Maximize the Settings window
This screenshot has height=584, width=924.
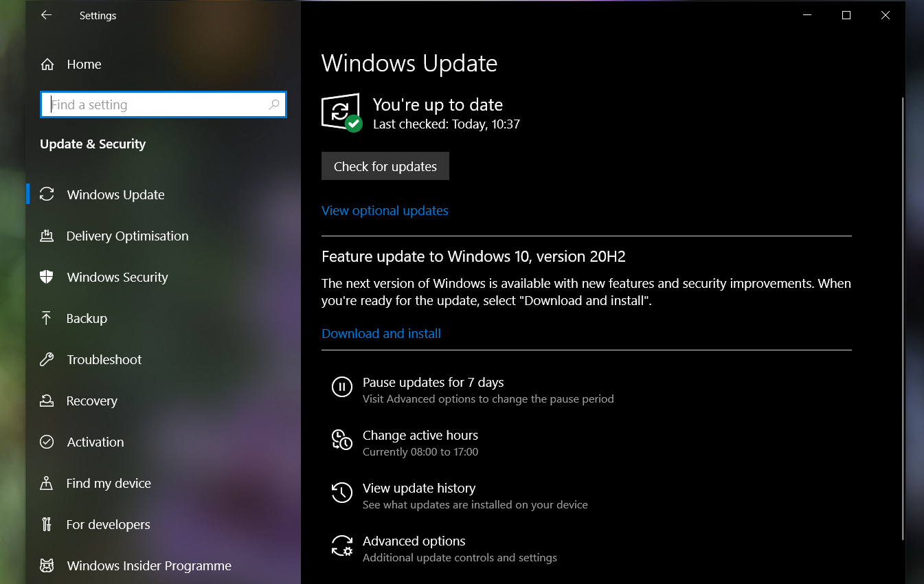[x=846, y=15]
